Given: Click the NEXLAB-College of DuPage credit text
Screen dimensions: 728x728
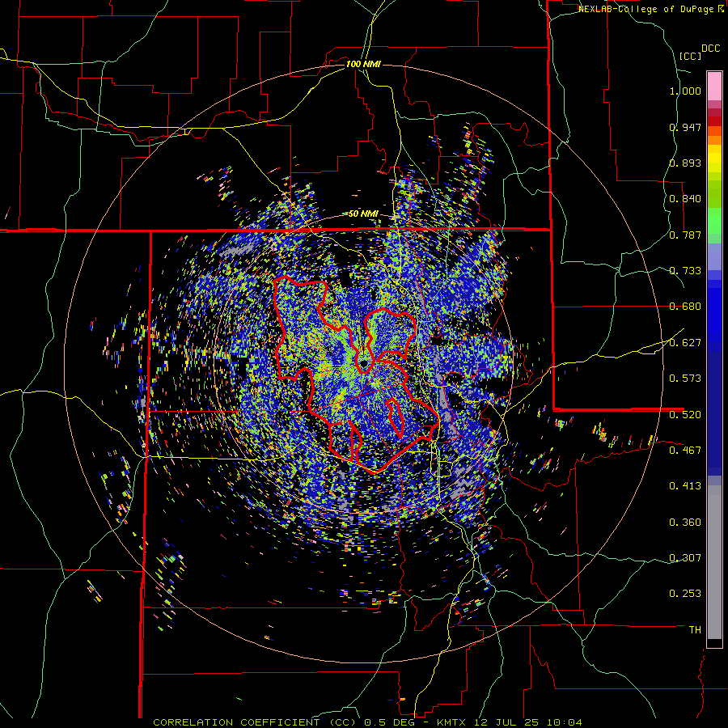Looking at the screenshot, I should 645,9.
